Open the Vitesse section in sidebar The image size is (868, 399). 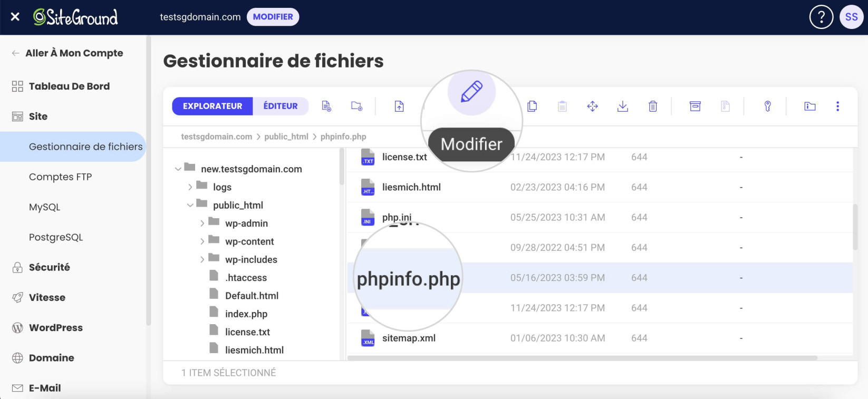(x=47, y=297)
